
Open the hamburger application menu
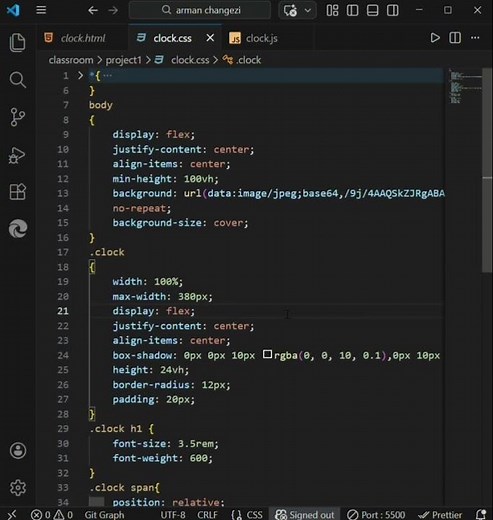(41, 10)
